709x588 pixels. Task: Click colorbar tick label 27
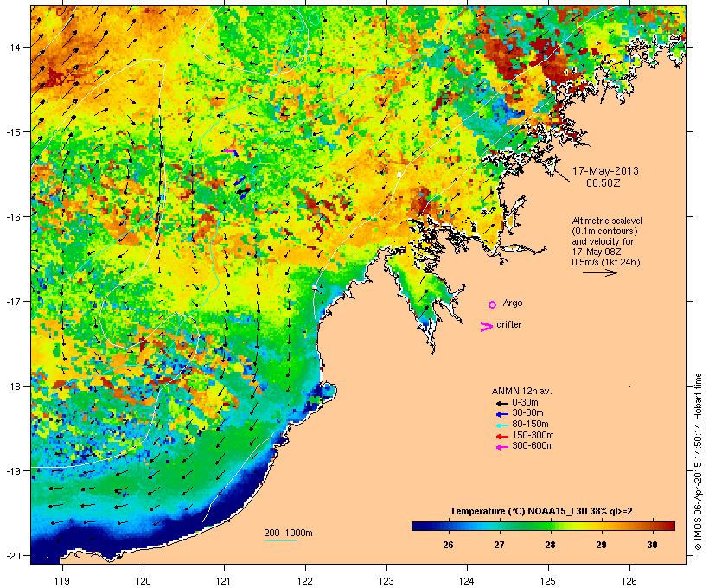pos(499,545)
